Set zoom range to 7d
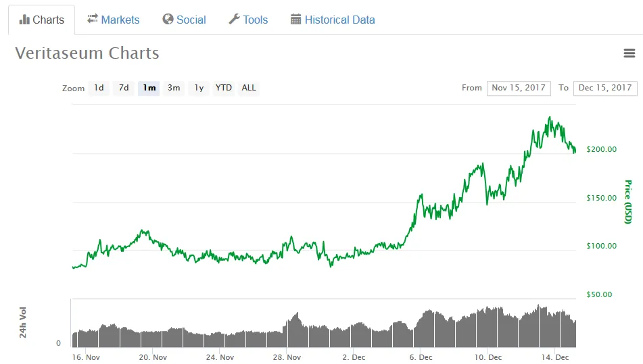The image size is (643, 364). point(124,88)
